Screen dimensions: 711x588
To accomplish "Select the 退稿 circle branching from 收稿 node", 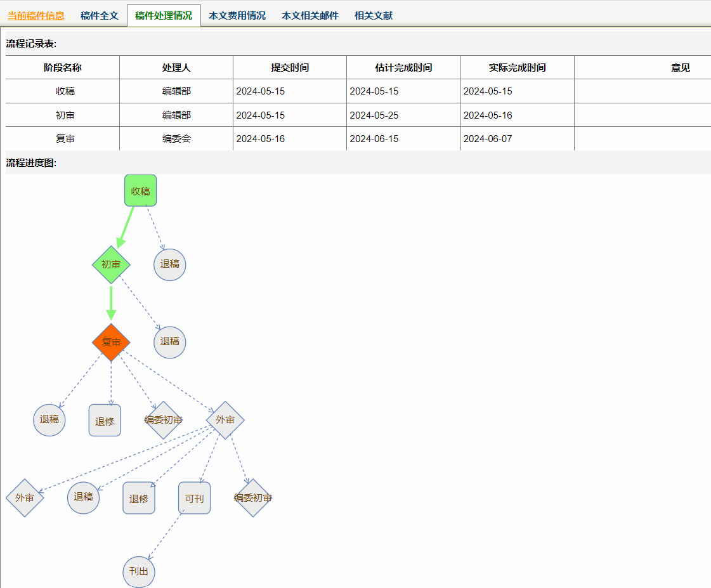I will 170,264.
